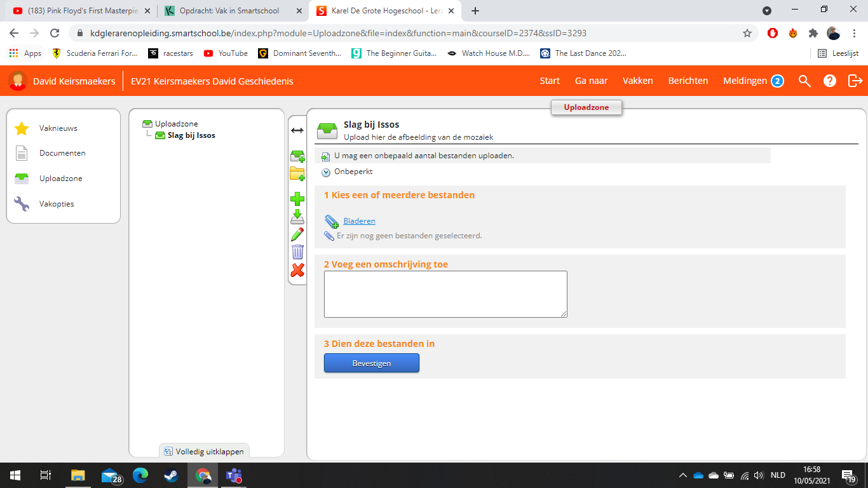The height and width of the screenshot is (488, 868).
Task: Click the green plus add icon
Action: tap(297, 200)
